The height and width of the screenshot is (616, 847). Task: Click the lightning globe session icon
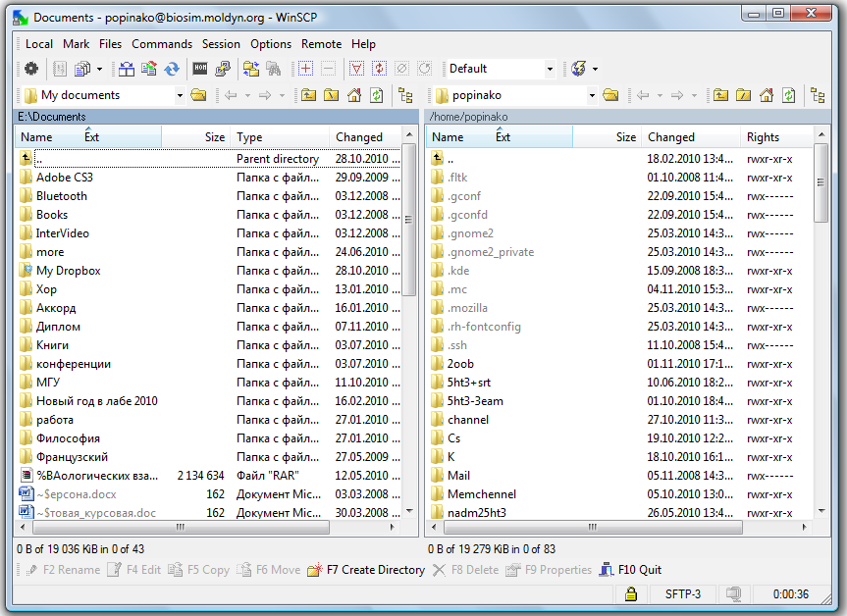coord(578,69)
